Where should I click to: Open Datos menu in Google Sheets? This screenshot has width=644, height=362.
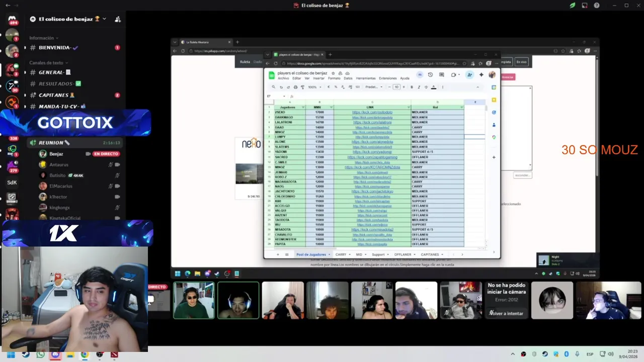point(348,78)
